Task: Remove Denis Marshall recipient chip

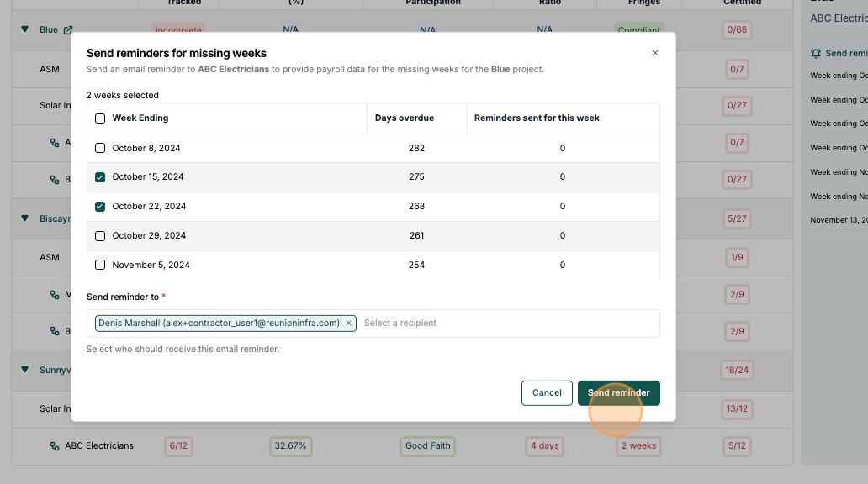Action: 348,323
